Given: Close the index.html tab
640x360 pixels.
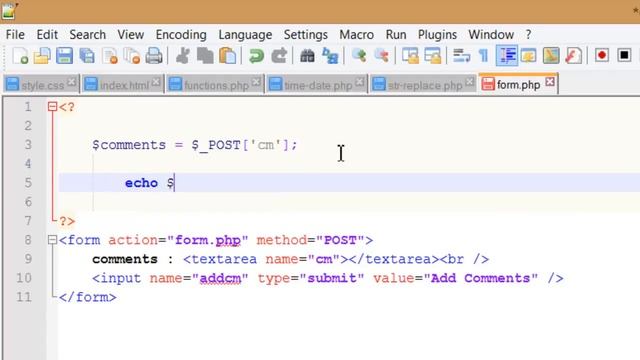Looking at the screenshot, I should (x=156, y=82).
